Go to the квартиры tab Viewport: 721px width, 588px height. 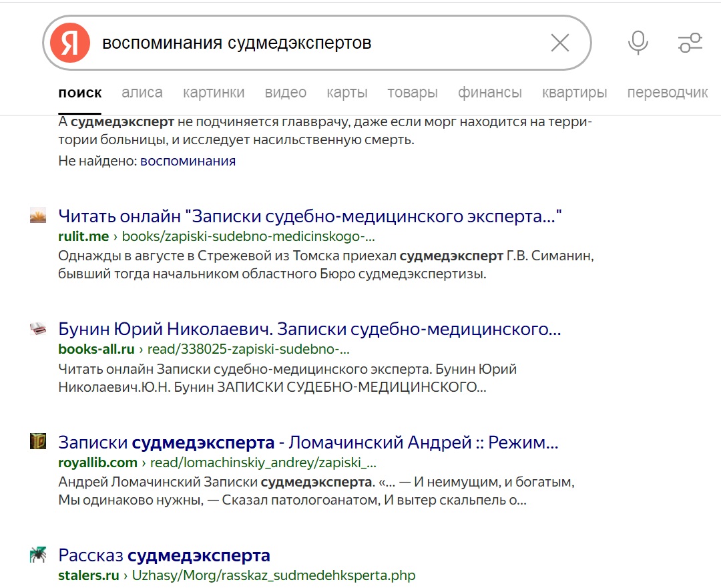(x=575, y=92)
